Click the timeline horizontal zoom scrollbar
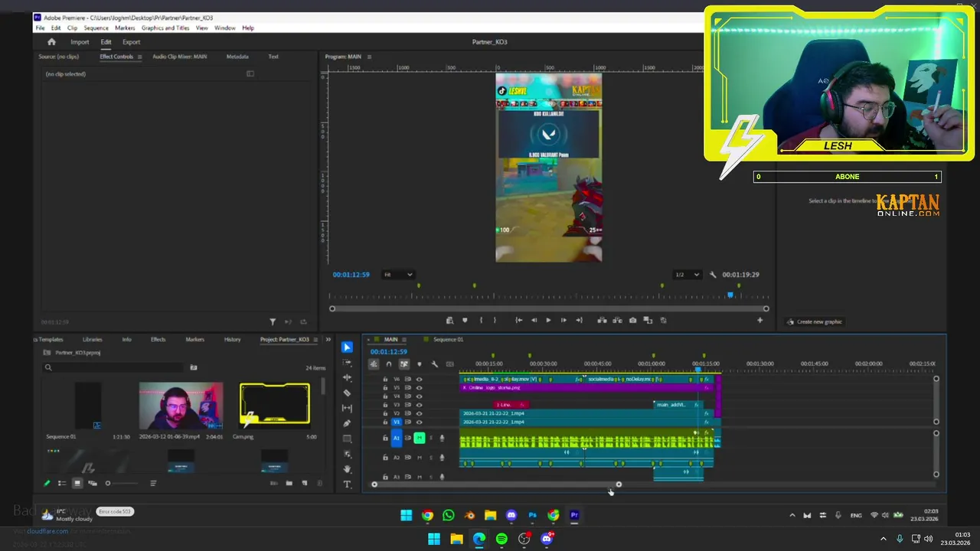The width and height of the screenshot is (980, 551). (x=496, y=484)
